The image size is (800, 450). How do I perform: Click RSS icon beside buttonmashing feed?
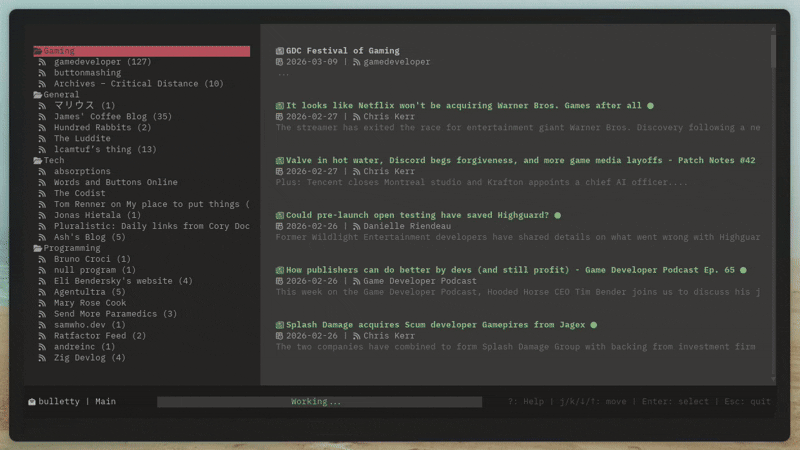point(42,73)
